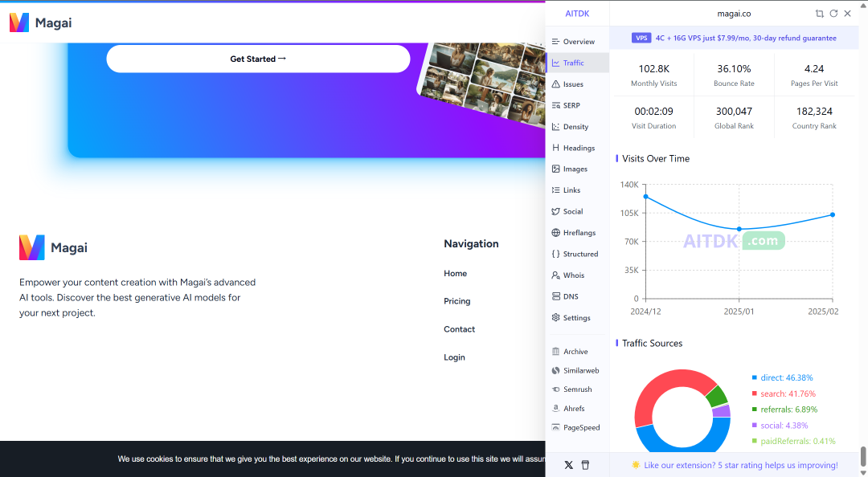Click the Hreflangs globe icon
868x477 pixels.
click(x=556, y=232)
